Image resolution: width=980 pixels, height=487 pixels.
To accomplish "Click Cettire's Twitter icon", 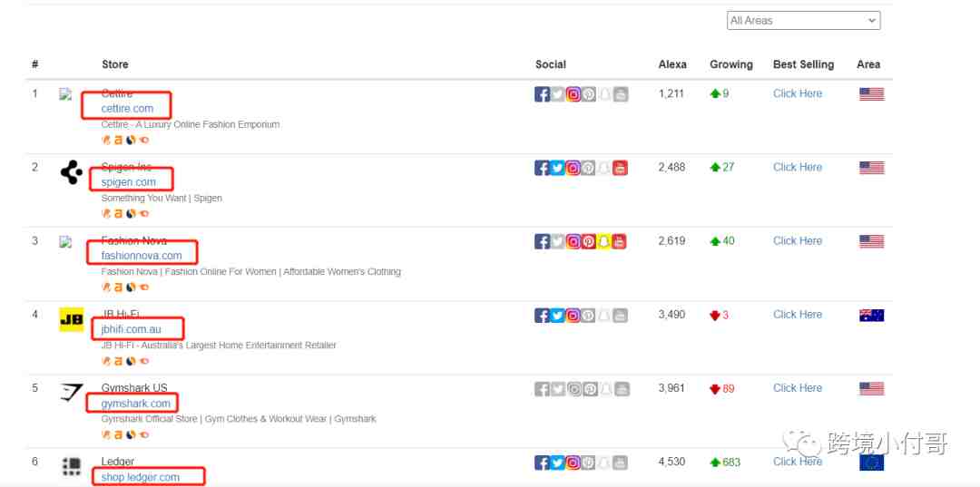I will click(557, 94).
